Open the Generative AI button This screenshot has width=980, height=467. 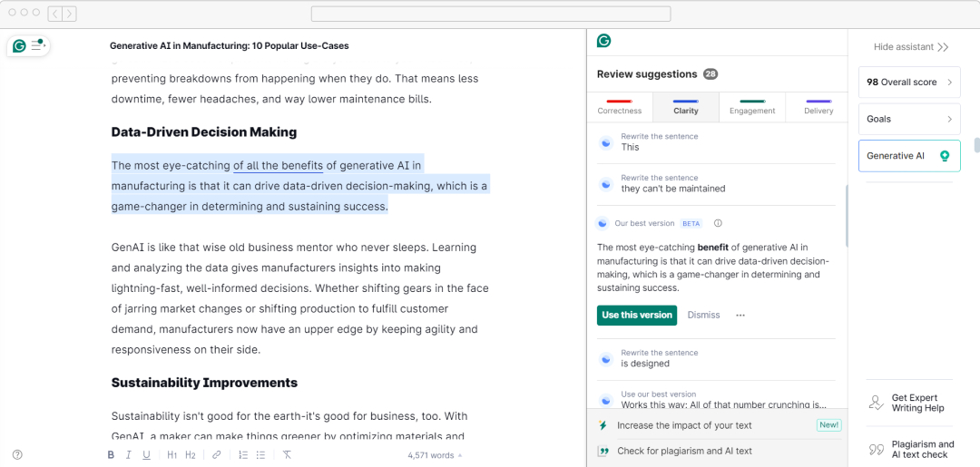(909, 156)
